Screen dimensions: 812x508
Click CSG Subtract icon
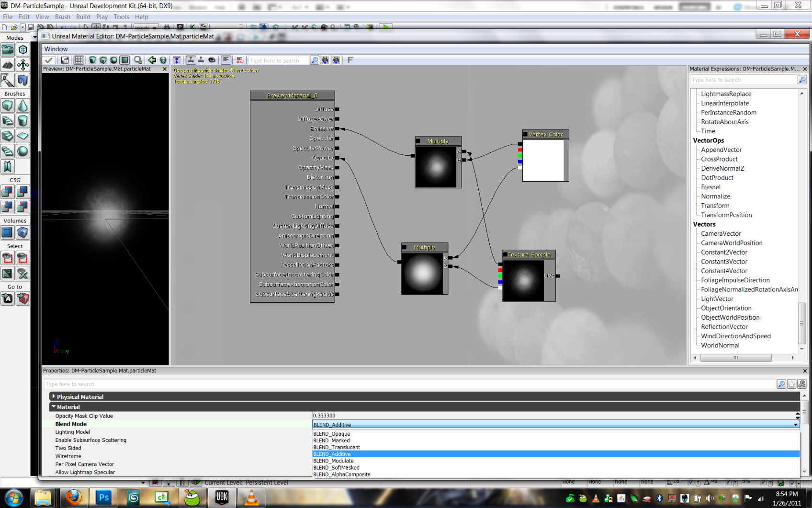click(x=23, y=192)
